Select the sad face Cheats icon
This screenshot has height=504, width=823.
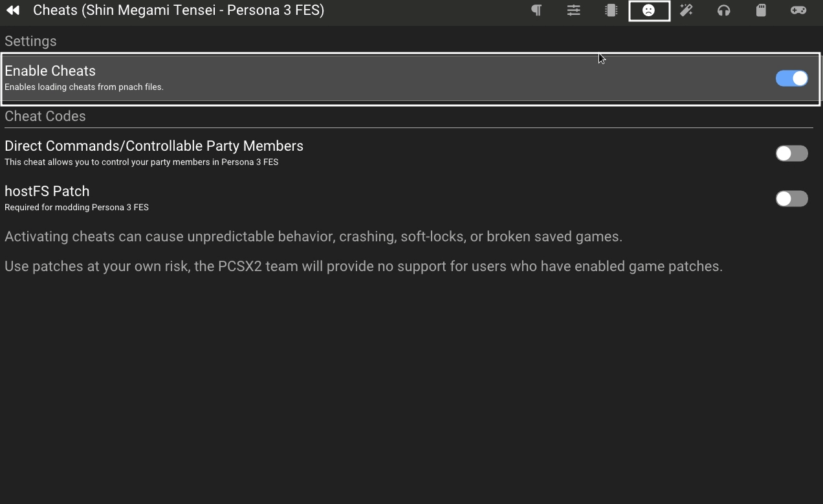tap(648, 10)
